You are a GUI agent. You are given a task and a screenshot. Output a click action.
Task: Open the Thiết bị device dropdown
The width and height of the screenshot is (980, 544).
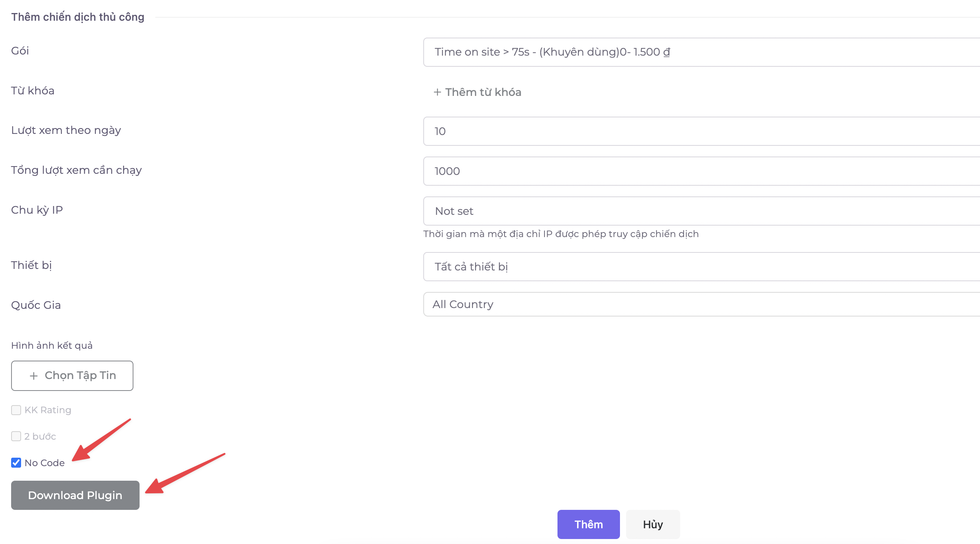(x=702, y=267)
